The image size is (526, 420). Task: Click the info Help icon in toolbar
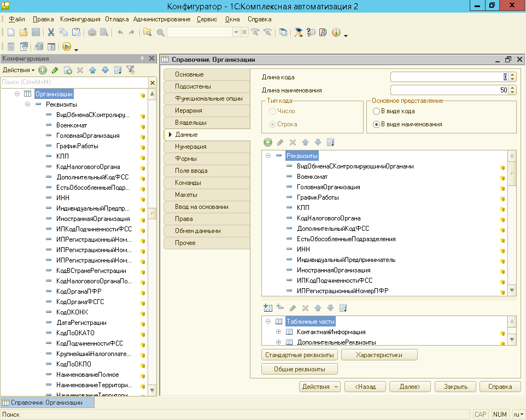tap(336, 32)
